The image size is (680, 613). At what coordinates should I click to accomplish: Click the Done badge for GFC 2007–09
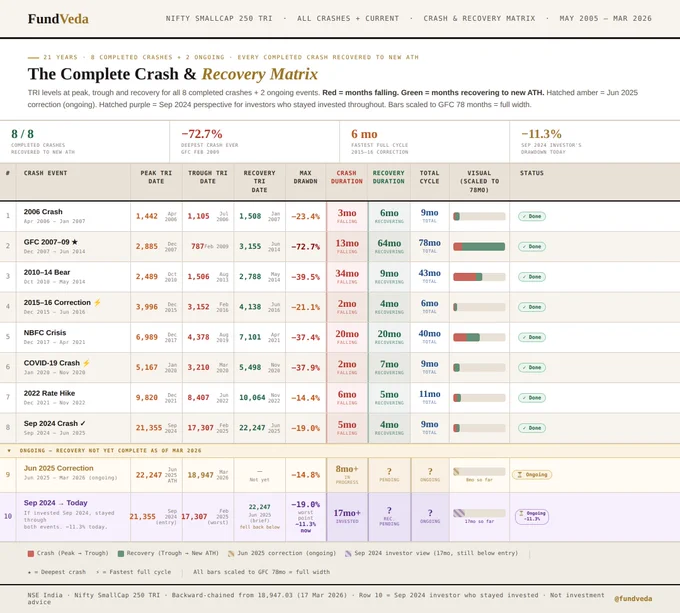tap(532, 246)
